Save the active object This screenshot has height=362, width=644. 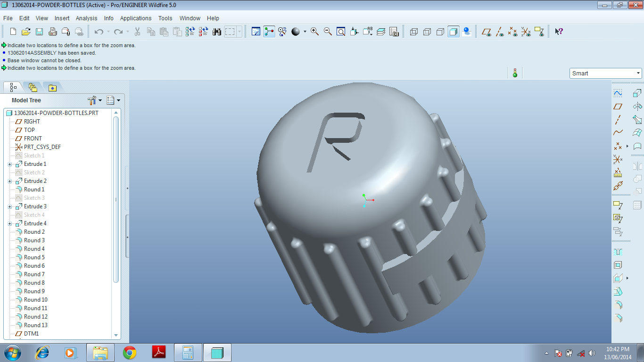[x=40, y=32]
